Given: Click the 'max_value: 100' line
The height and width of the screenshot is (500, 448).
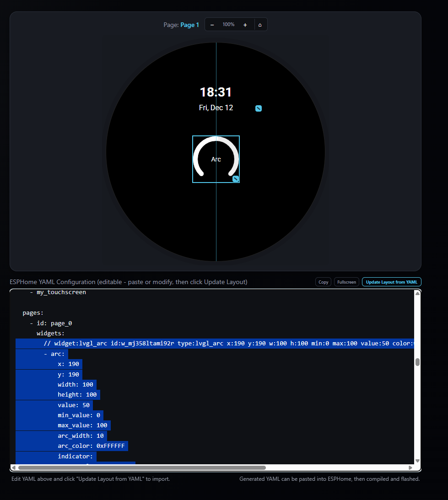Looking at the screenshot, I should (82, 425).
